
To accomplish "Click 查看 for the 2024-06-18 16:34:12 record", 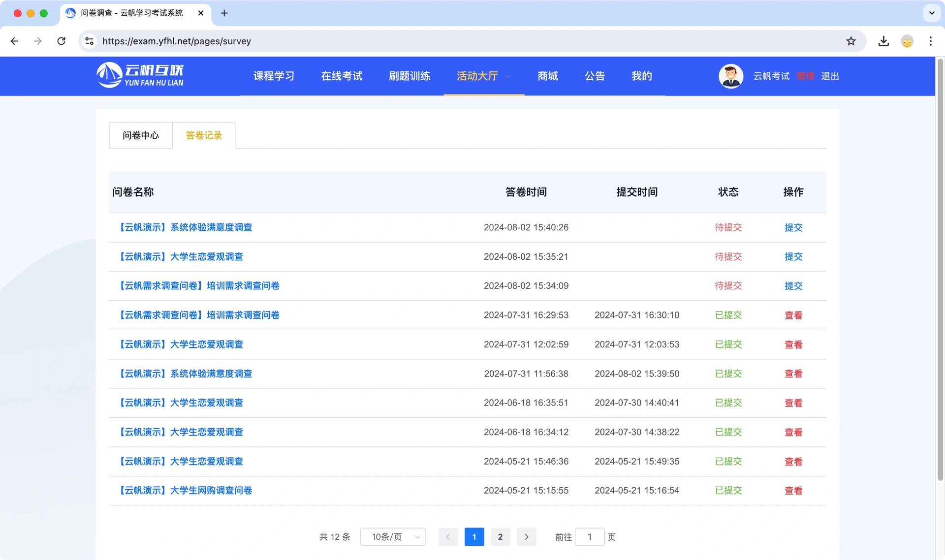I will tap(793, 432).
